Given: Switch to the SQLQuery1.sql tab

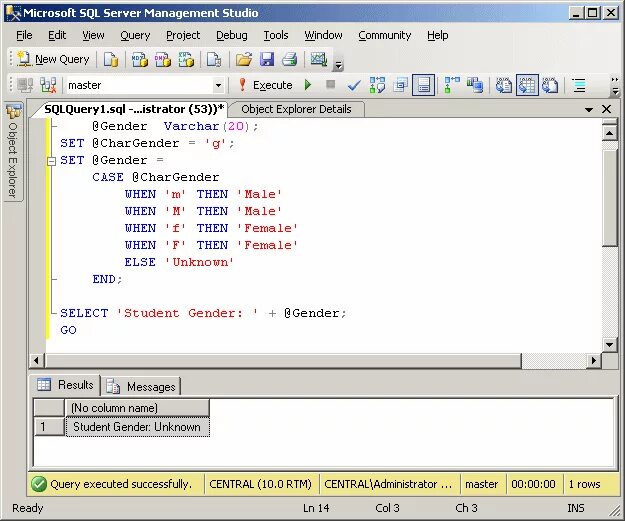Looking at the screenshot, I should tap(134, 109).
